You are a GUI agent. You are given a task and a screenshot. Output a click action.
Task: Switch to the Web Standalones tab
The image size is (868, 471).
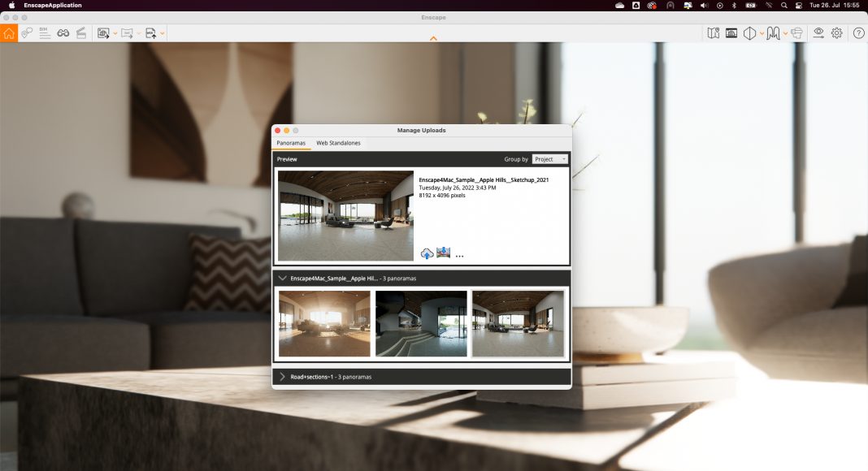[338, 143]
